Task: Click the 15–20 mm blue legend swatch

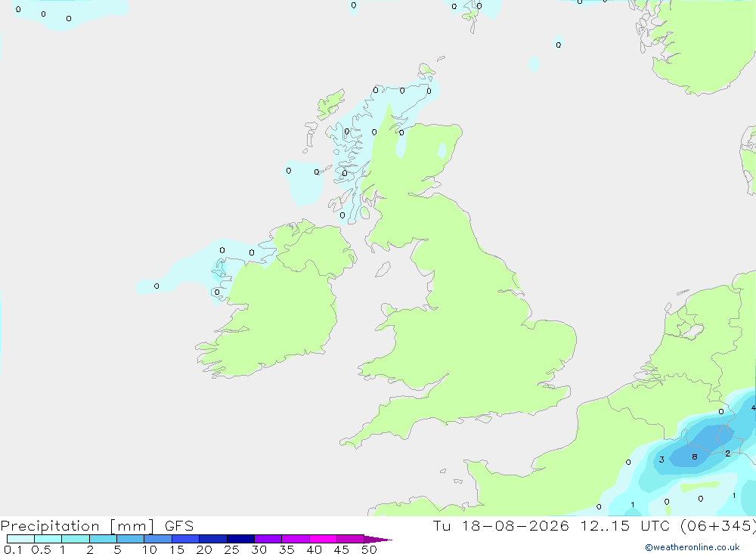Action: pos(185,539)
